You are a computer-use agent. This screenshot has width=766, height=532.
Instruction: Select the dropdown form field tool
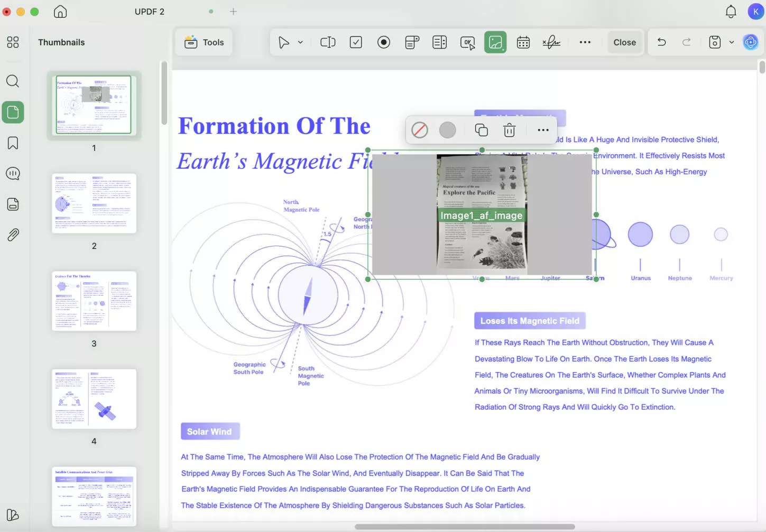pos(412,42)
